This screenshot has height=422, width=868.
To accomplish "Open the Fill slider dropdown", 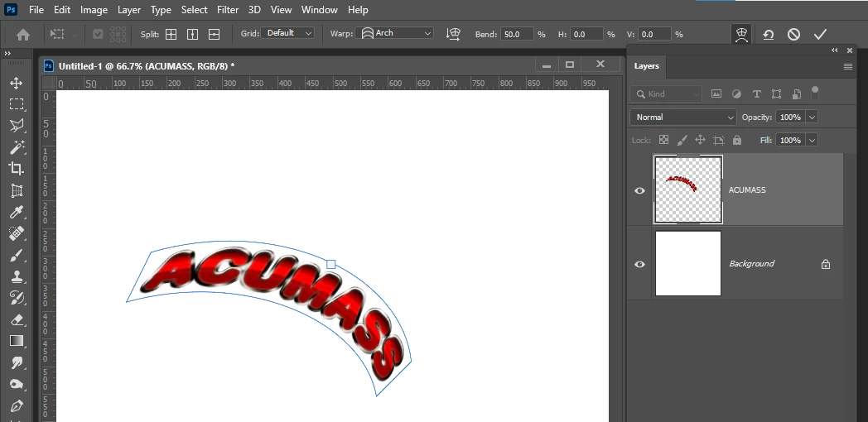I will click(x=812, y=141).
